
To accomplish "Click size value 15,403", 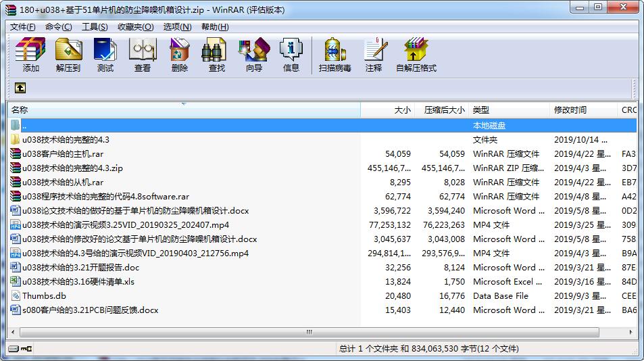I will pyautogui.click(x=398, y=310).
